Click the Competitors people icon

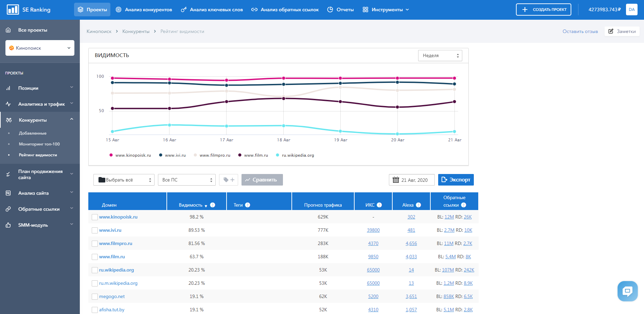9,120
